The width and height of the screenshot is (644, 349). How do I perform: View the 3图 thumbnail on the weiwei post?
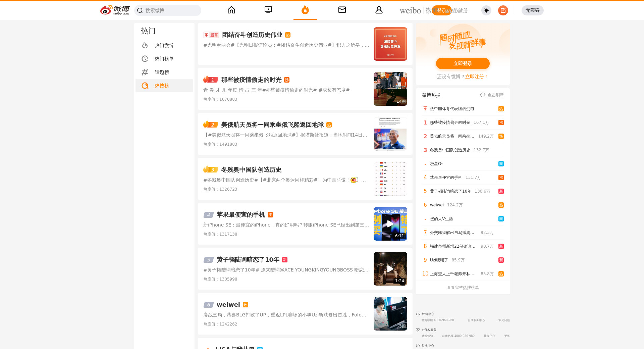tap(390, 314)
